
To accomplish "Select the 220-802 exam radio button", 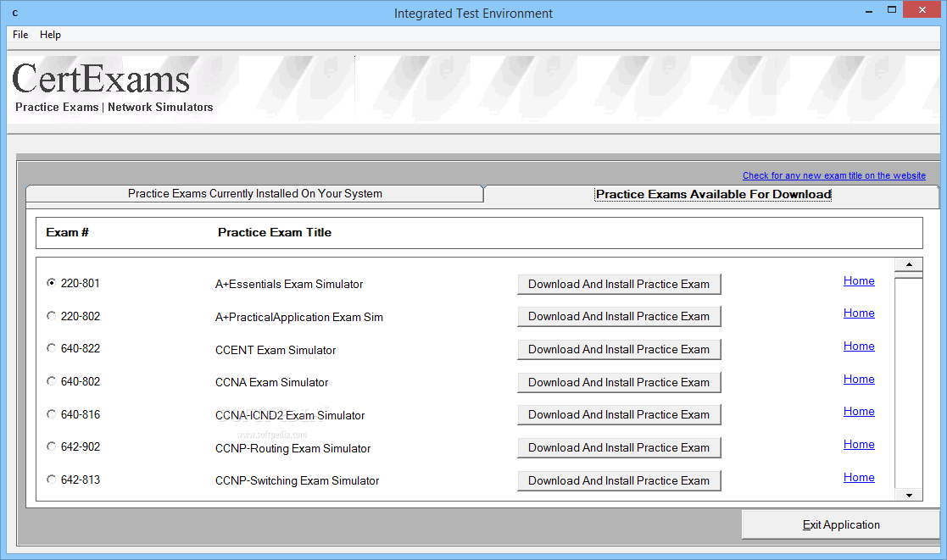I will 52,316.
